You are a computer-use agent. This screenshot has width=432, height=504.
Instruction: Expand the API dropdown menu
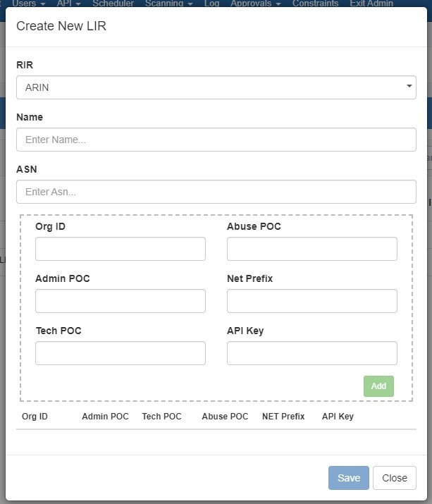point(68,4)
